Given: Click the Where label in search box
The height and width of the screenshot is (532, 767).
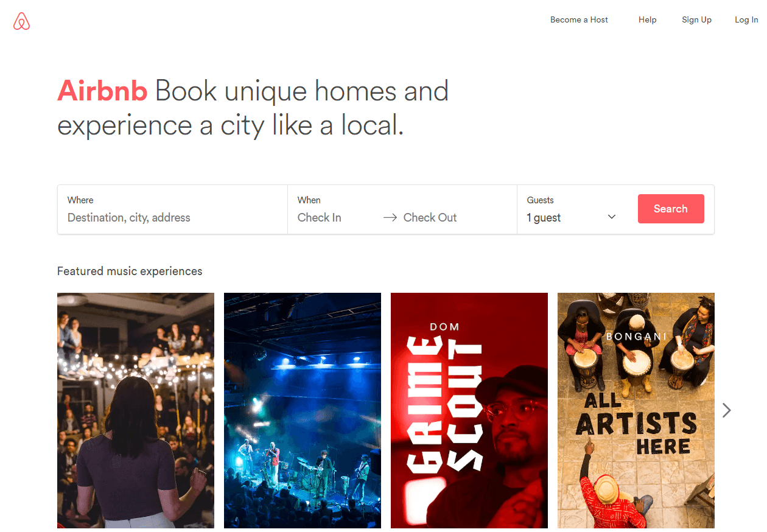Looking at the screenshot, I should pos(80,200).
